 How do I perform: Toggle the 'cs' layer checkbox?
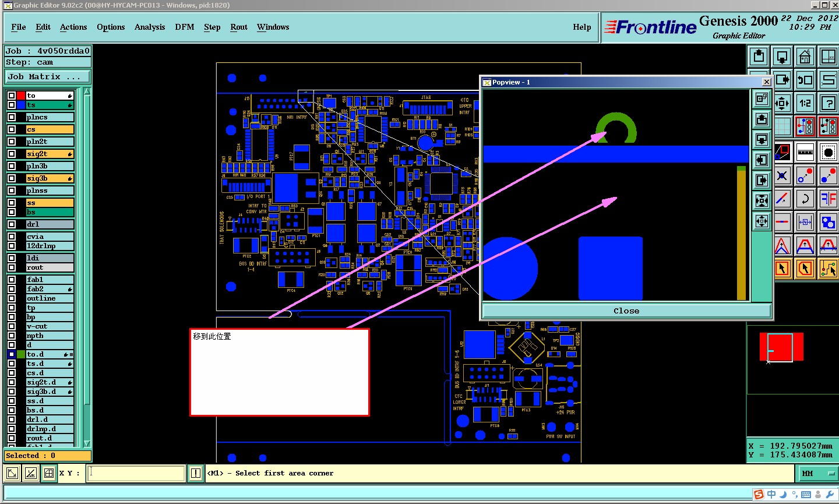click(12, 129)
